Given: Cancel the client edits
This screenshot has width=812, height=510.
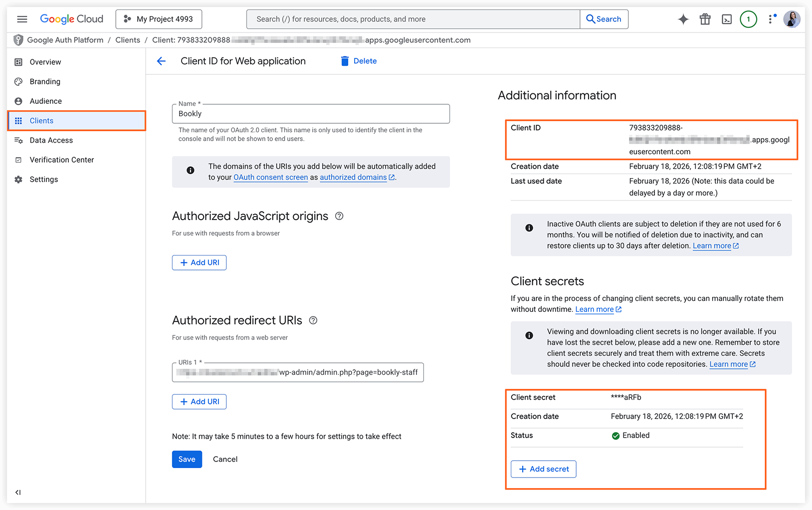Looking at the screenshot, I should point(225,459).
